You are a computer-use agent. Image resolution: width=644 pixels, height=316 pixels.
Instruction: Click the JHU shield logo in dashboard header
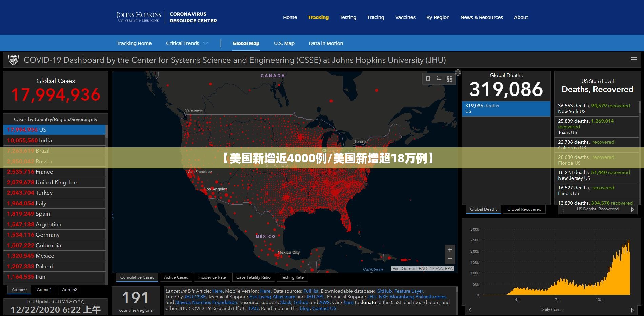pyautogui.click(x=14, y=60)
